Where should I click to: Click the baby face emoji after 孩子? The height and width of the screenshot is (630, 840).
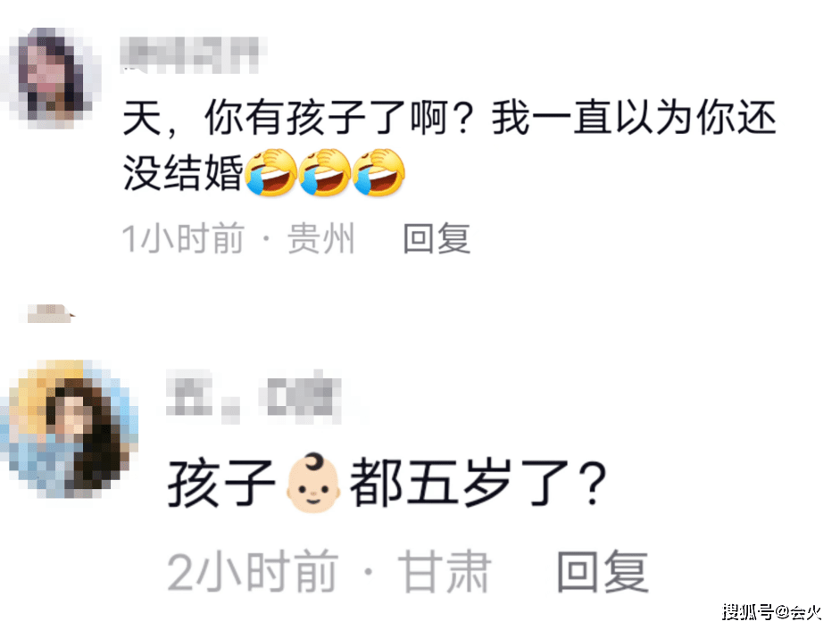coord(312,483)
